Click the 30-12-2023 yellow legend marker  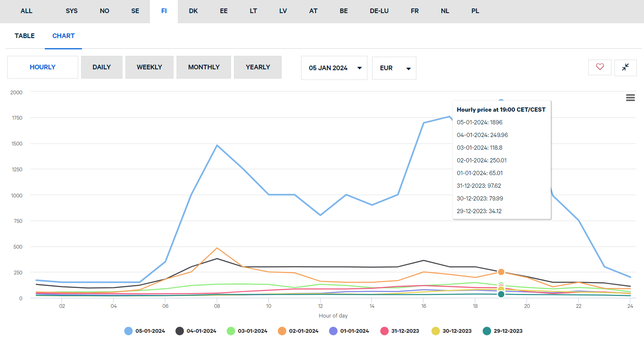pyautogui.click(x=435, y=331)
